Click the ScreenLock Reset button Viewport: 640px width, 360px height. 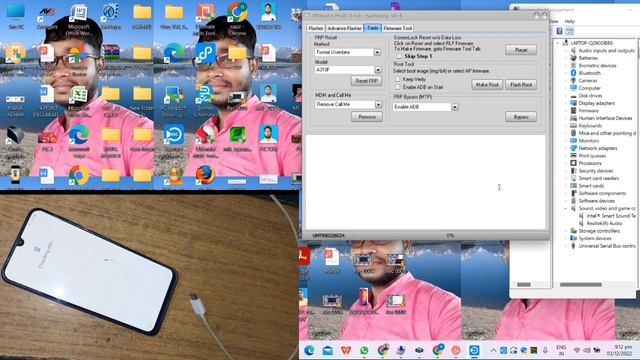[521, 50]
